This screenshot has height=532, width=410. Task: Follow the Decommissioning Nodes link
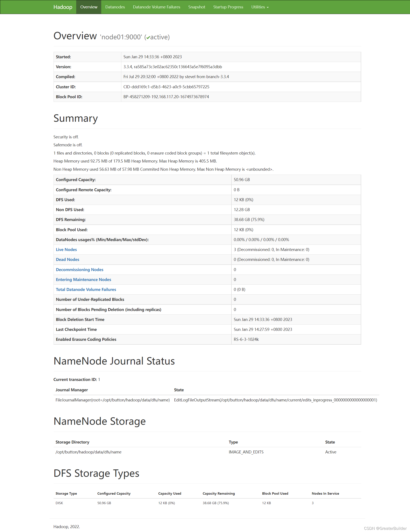coord(79,269)
